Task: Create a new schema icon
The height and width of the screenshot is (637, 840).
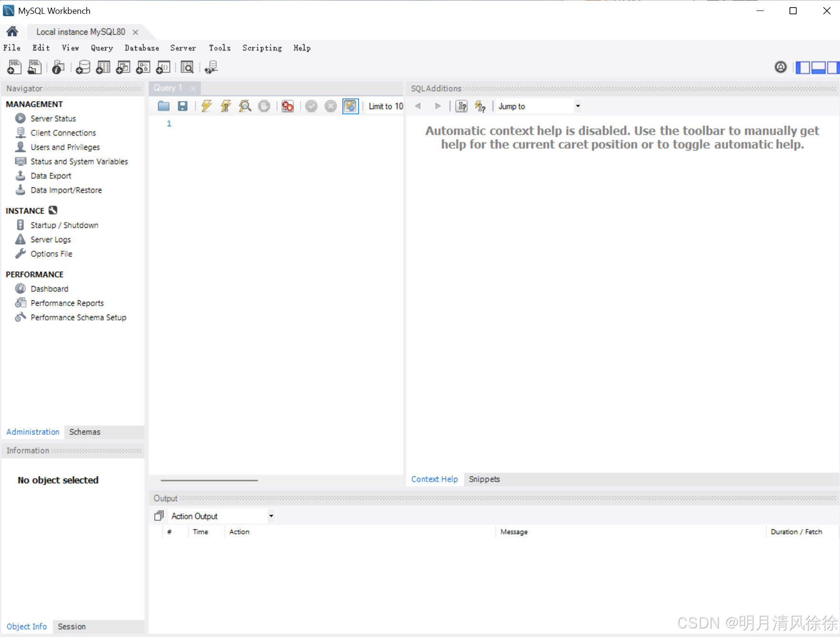Action: [x=83, y=67]
